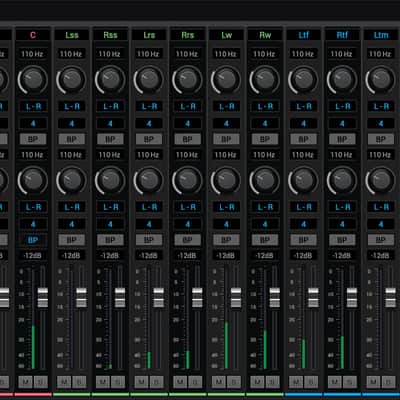Click first-filter frequency knob on Rw channel
This screenshot has height=400, width=400.
coord(265,80)
